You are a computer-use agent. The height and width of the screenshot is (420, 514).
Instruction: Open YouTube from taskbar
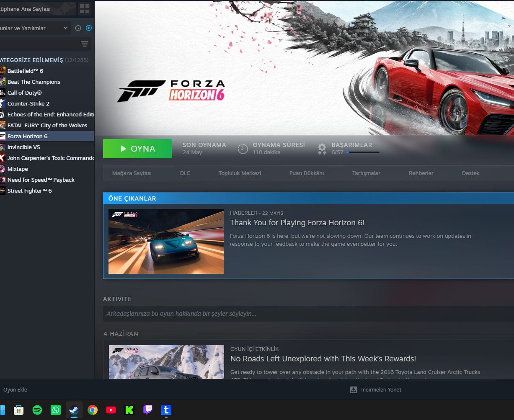pyautogui.click(x=111, y=410)
